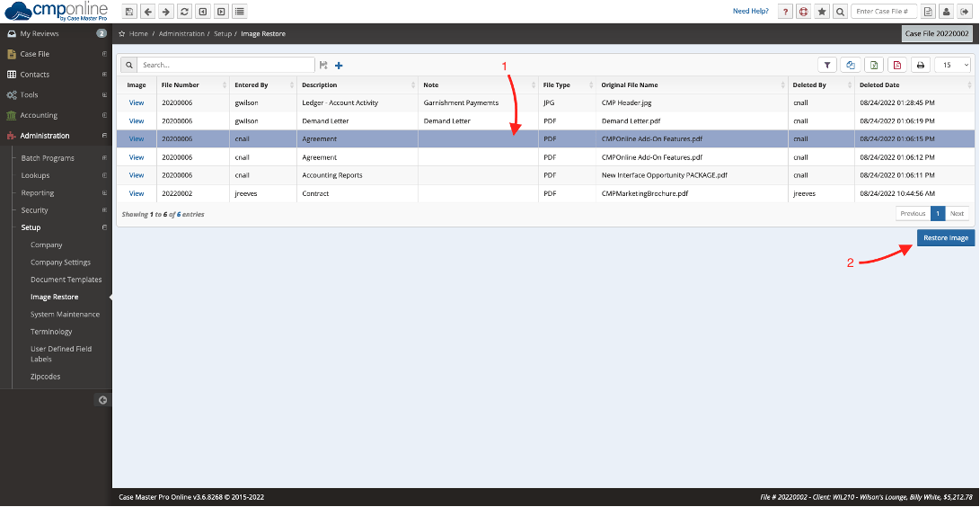Open the life ring support icon

[804, 12]
